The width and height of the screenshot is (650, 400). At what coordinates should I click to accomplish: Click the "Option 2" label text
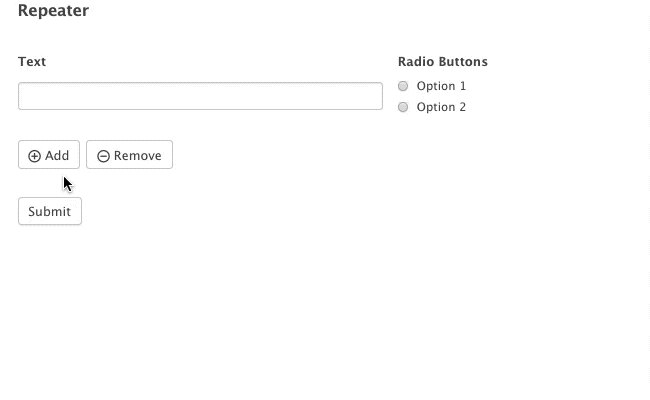tap(441, 107)
